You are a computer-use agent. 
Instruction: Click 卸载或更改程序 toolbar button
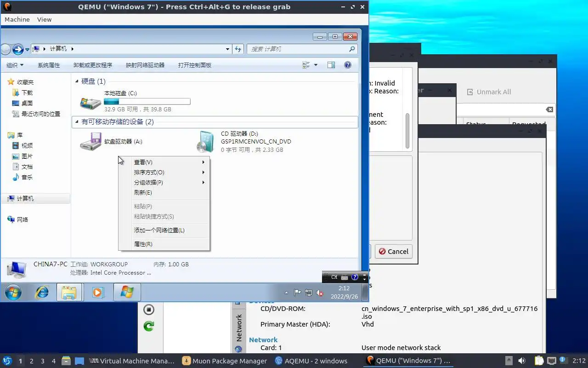[93, 65]
